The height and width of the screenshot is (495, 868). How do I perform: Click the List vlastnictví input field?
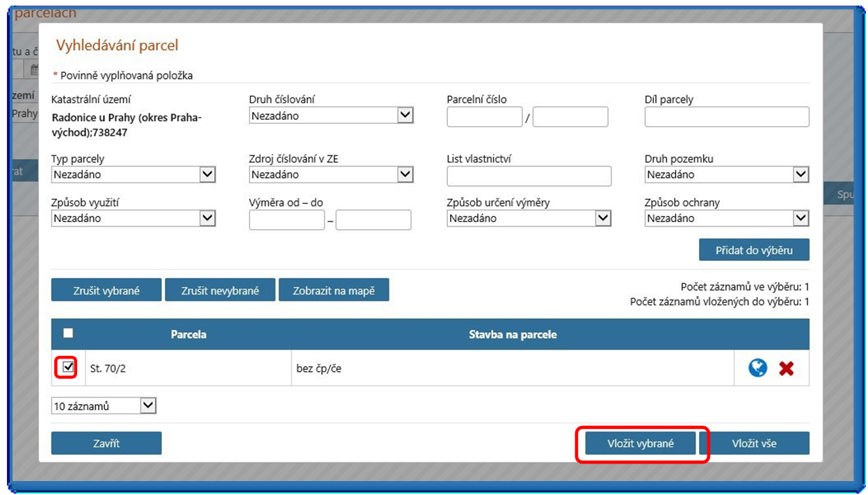coord(529,176)
